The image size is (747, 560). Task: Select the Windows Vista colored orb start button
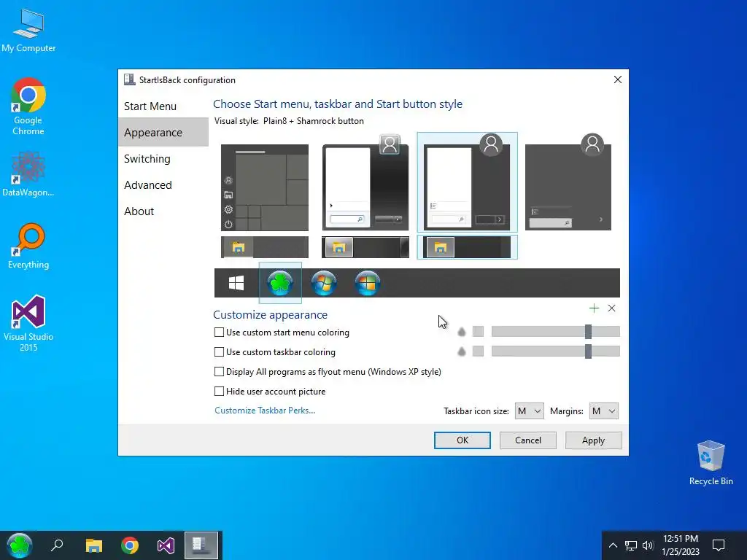pyautogui.click(x=368, y=283)
